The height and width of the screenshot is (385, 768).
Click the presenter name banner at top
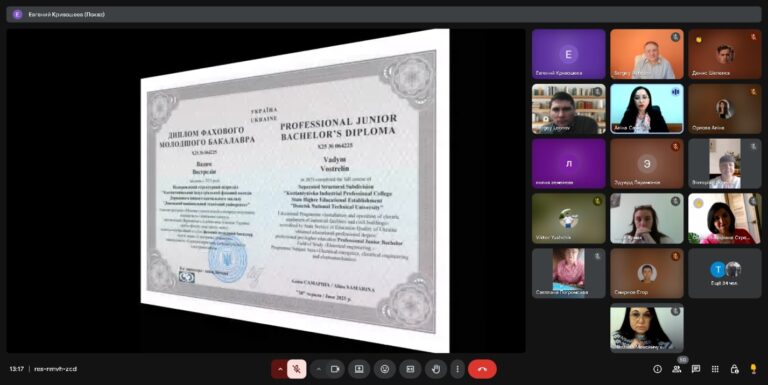click(384, 14)
